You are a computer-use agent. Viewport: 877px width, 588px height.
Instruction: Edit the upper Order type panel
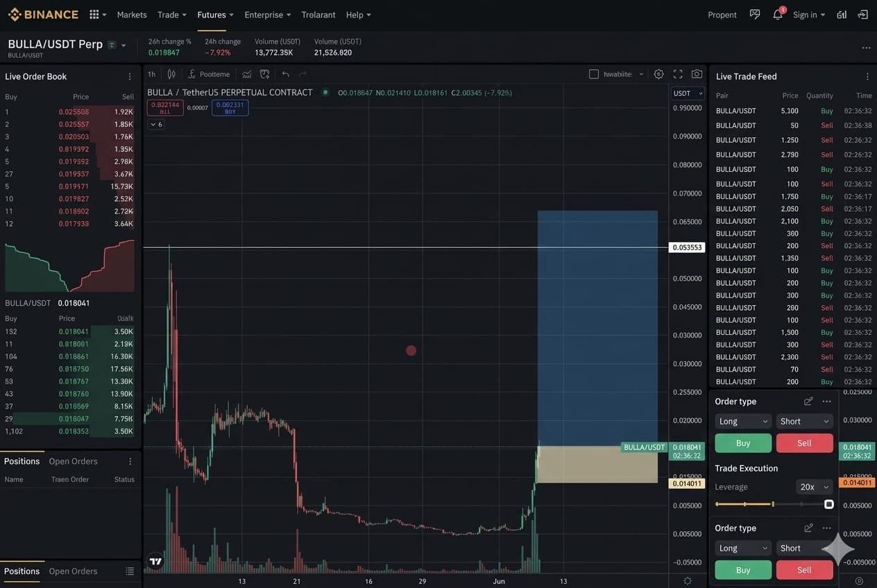click(808, 401)
